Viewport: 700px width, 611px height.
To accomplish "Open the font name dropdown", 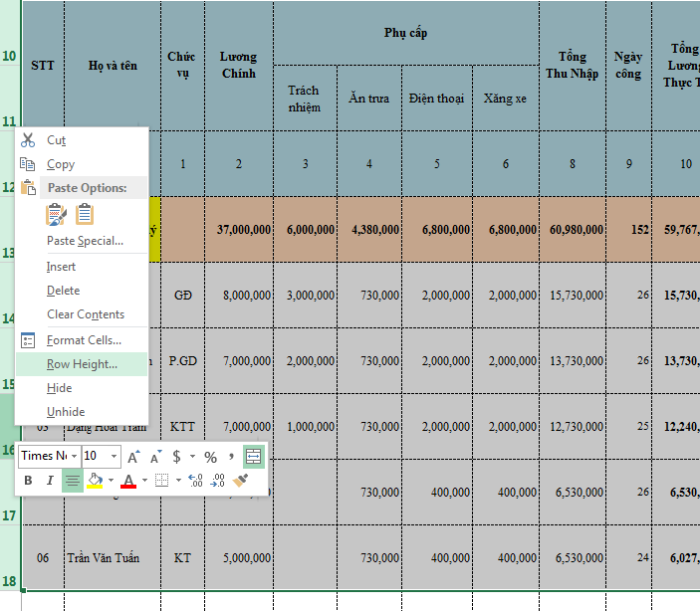I will (74, 457).
